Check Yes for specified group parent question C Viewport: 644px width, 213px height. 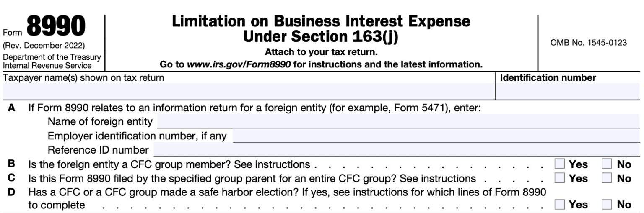pyautogui.click(x=560, y=178)
